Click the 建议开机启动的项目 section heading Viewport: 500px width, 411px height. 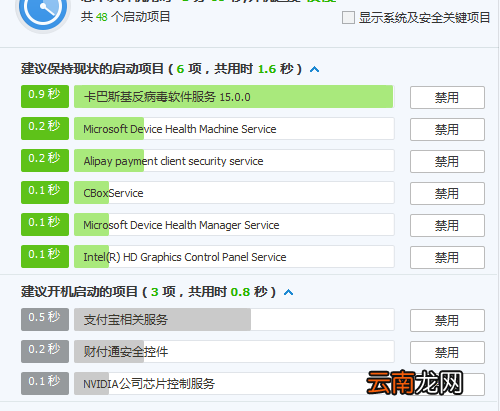148,292
